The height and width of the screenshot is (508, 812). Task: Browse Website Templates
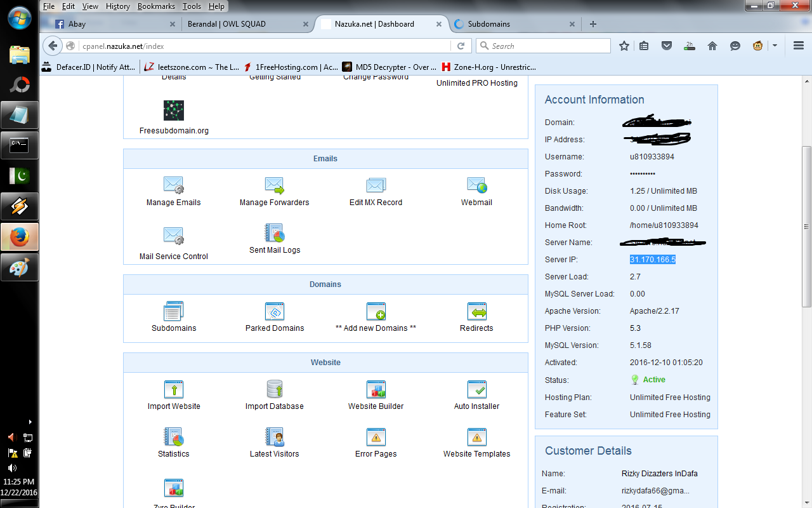[x=476, y=443]
